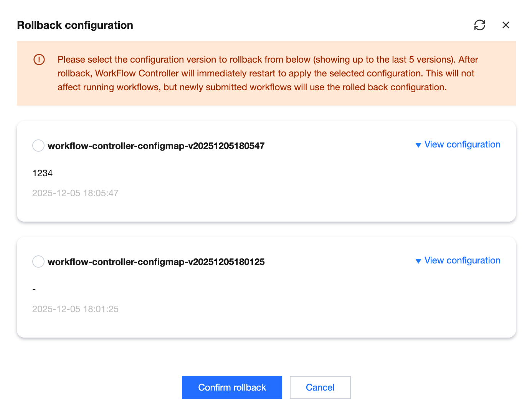
Task: Click the 1234 description text
Action: pos(43,173)
